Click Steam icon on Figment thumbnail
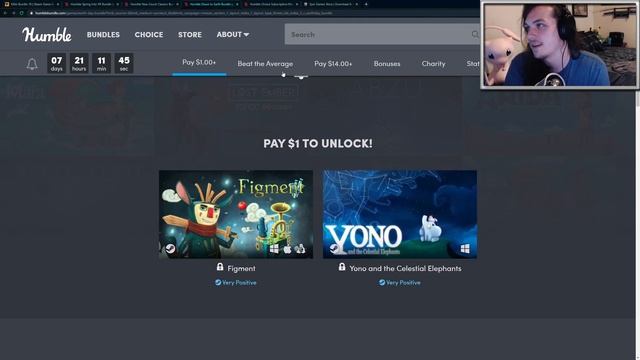Screen dimensions: 640x360 170,248
